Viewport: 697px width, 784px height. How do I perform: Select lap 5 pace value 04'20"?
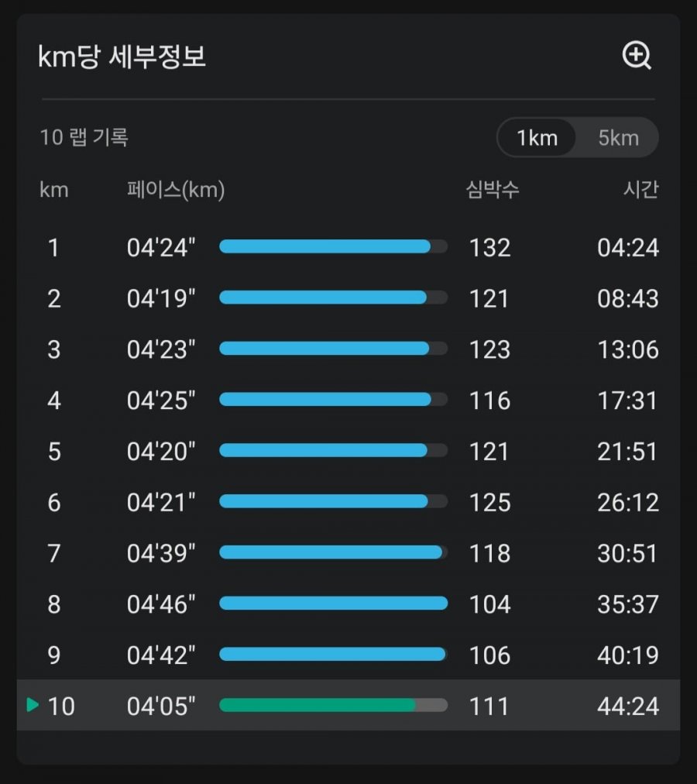click(x=161, y=451)
